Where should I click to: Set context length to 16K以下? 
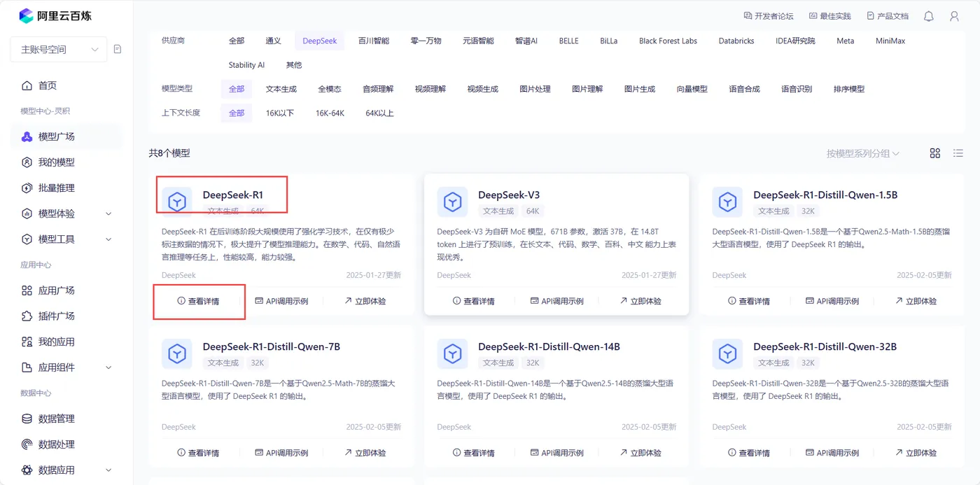(280, 113)
